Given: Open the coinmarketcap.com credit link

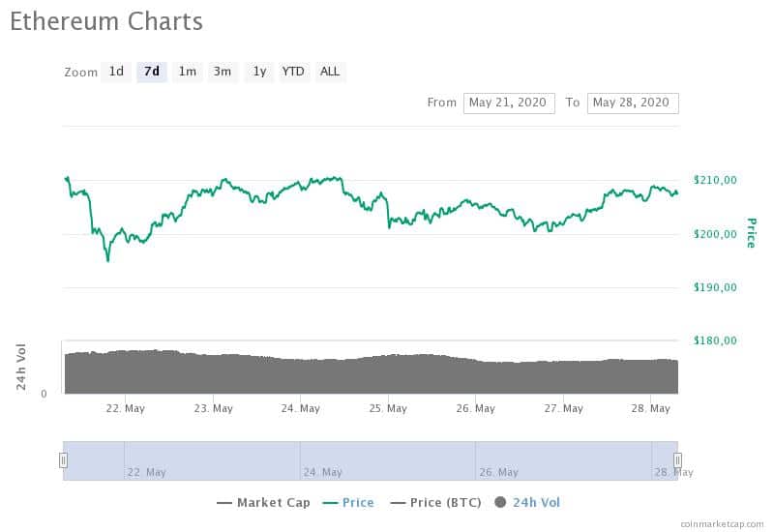Looking at the screenshot, I should (722, 524).
